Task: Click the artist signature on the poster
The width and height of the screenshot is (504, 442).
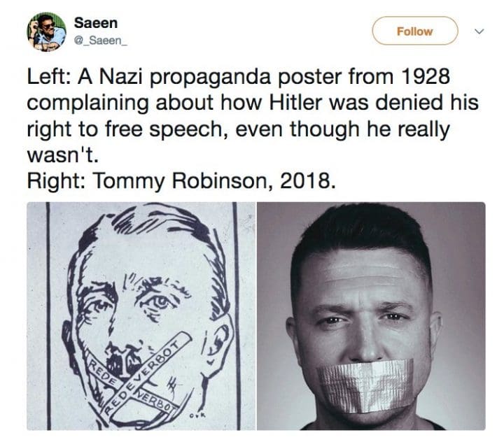Action: (197, 416)
